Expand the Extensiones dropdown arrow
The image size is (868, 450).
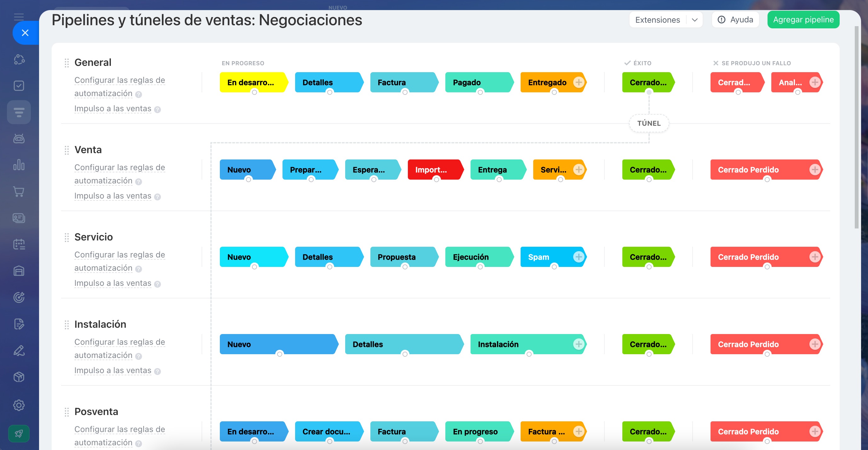coord(694,20)
